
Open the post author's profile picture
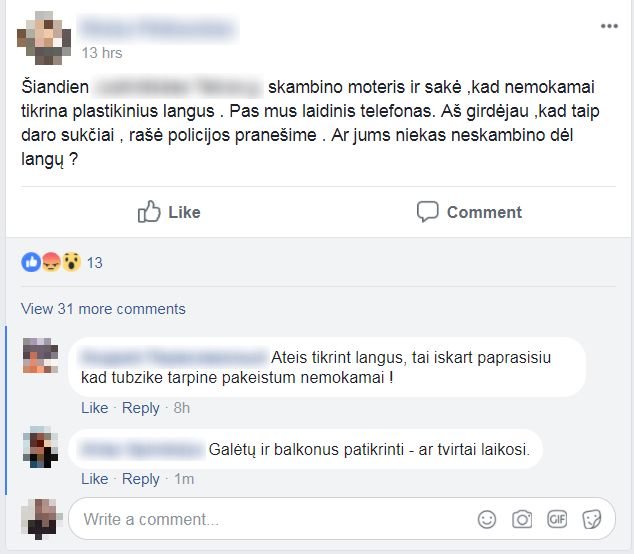pyautogui.click(x=44, y=38)
